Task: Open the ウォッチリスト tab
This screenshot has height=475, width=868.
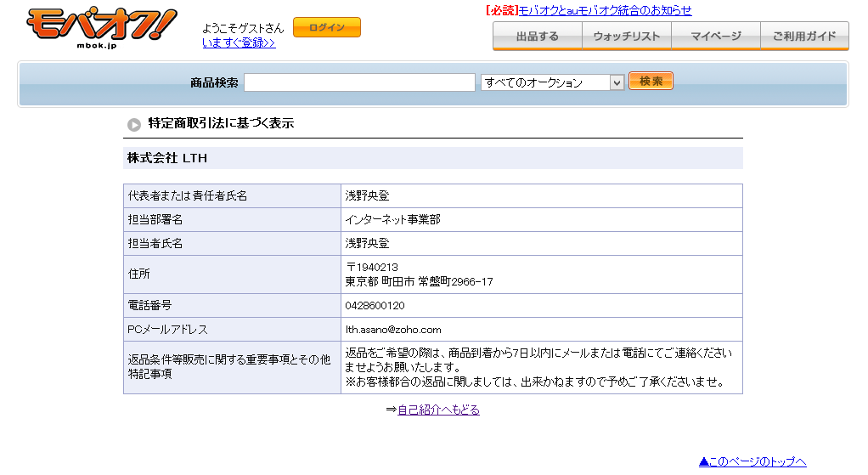Action: click(627, 37)
